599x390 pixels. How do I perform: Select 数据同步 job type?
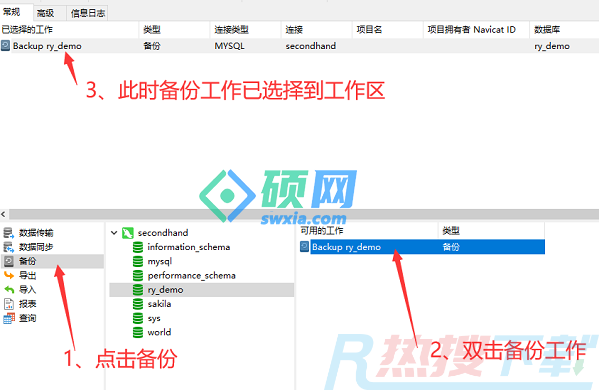coord(36,247)
